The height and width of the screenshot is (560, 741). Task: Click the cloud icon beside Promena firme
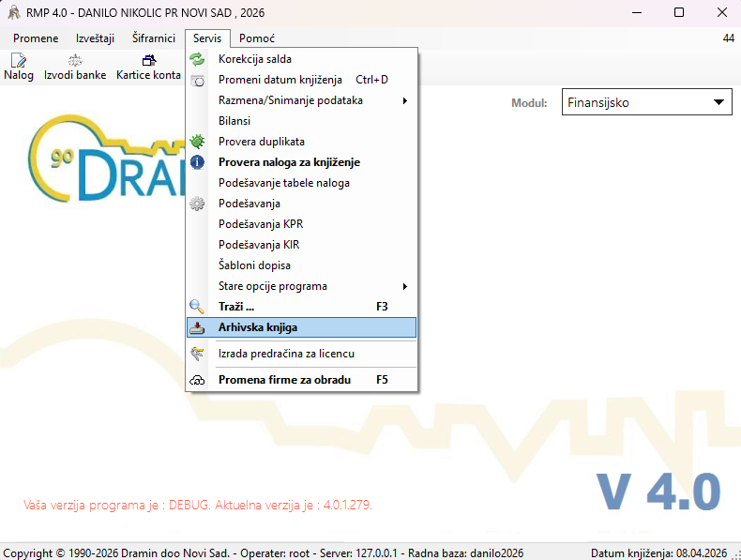pos(197,380)
